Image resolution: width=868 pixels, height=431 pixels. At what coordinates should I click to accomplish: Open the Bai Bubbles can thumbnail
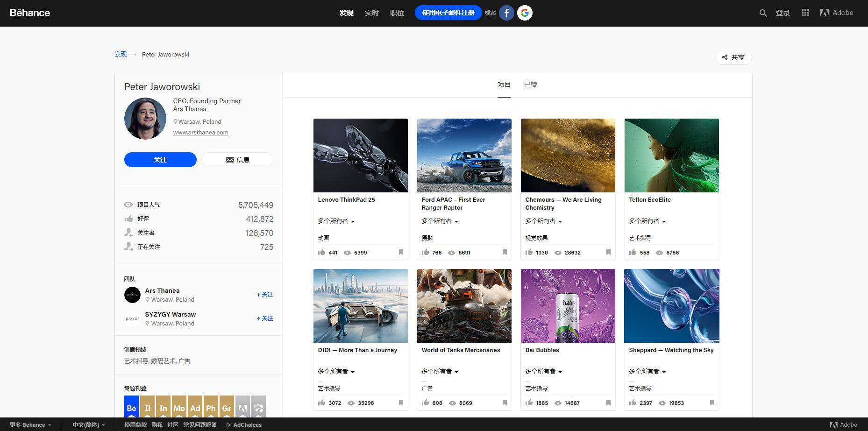click(568, 306)
